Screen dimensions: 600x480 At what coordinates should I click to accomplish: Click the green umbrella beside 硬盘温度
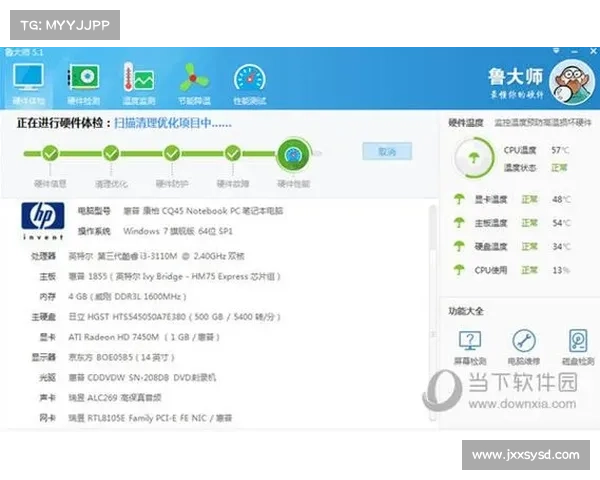tap(459, 246)
